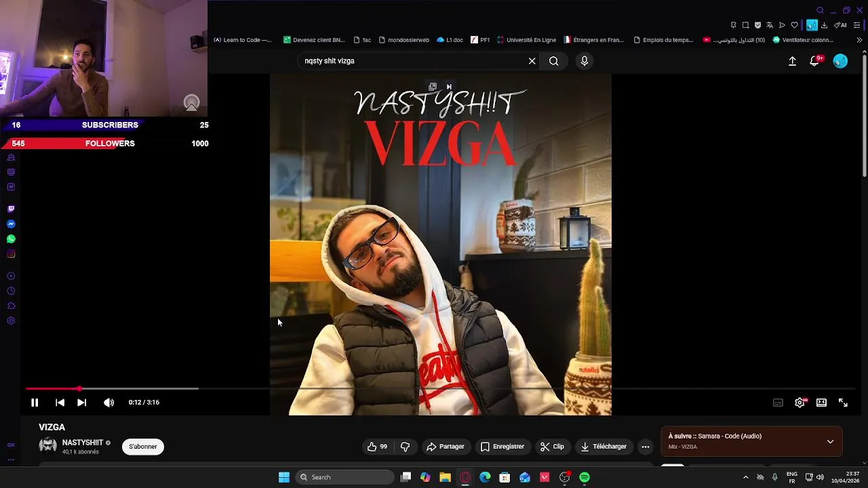The image size is (868, 488).
Task: Pause the video playback
Action: [x=35, y=403]
